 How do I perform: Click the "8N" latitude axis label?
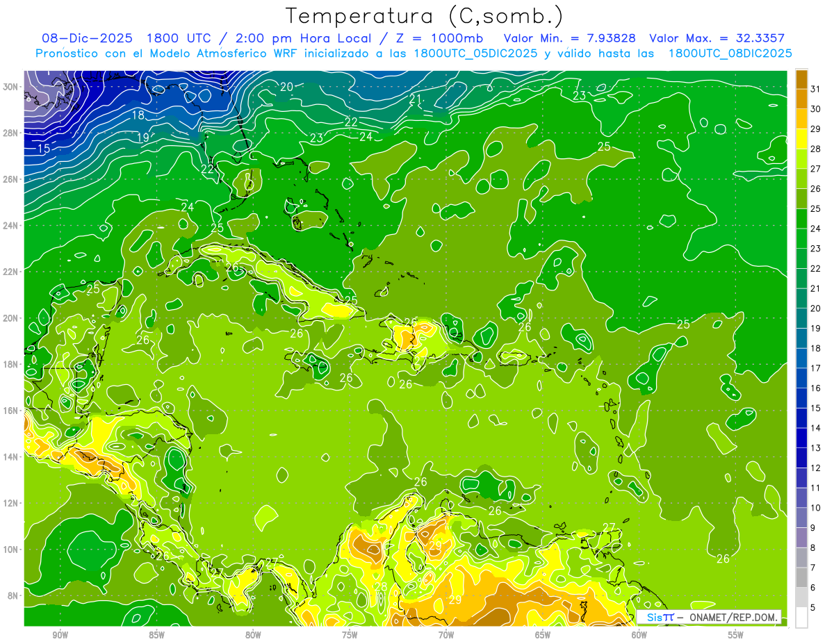click(14, 596)
